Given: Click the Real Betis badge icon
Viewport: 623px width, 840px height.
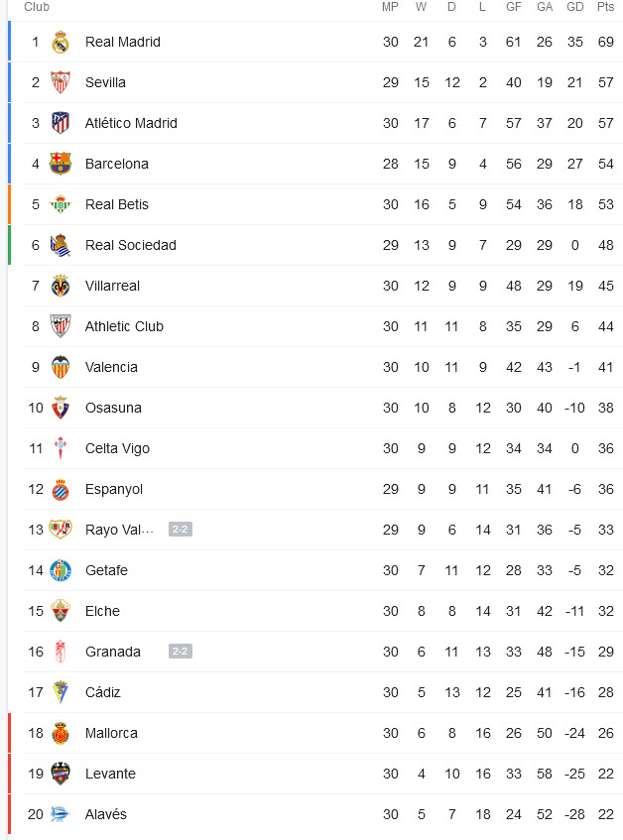Looking at the screenshot, I should pos(61,204).
